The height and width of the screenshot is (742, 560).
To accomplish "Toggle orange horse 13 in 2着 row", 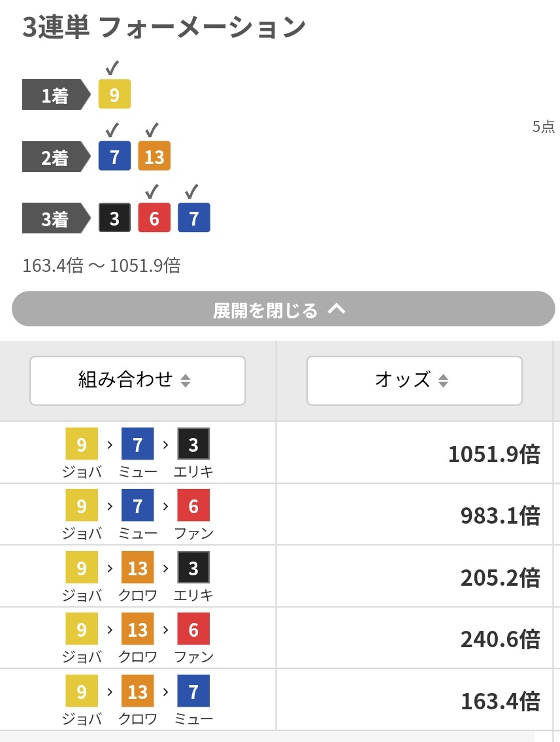I will point(154,156).
